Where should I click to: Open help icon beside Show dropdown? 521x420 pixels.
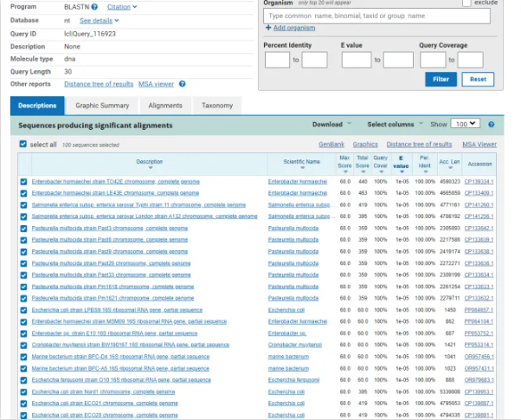click(x=491, y=125)
